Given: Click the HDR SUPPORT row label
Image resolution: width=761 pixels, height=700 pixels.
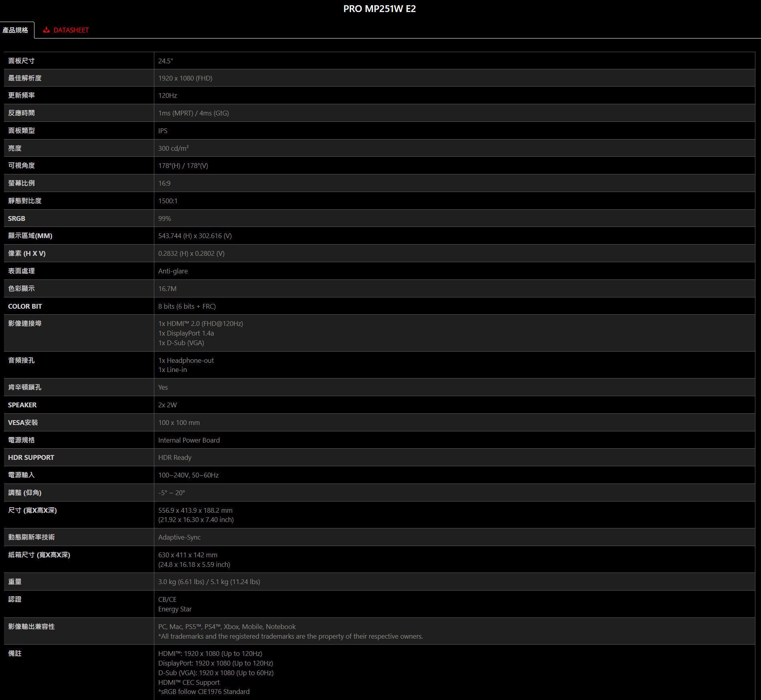Looking at the screenshot, I should (x=31, y=457).
